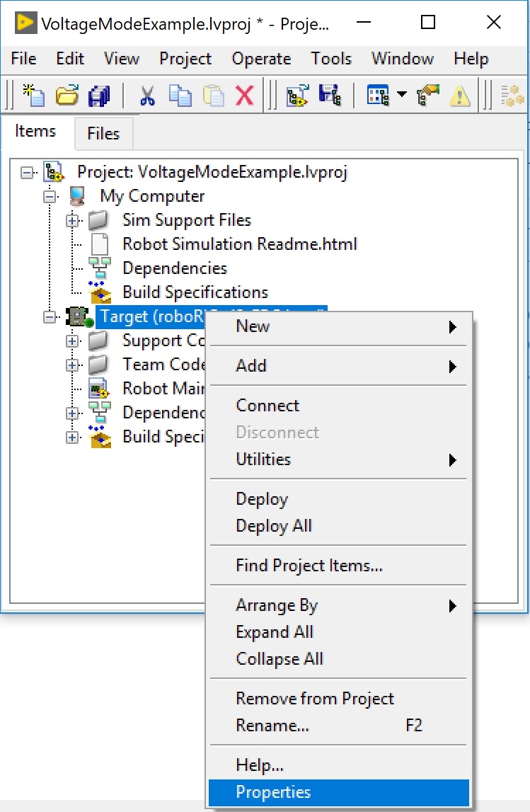Viewport: 530px width, 812px height.
Task: Click the Paste toolbar icon
Action: (213, 96)
